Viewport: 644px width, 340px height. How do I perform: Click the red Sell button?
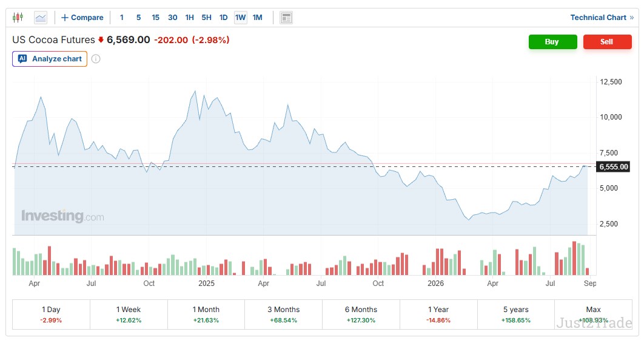point(607,42)
